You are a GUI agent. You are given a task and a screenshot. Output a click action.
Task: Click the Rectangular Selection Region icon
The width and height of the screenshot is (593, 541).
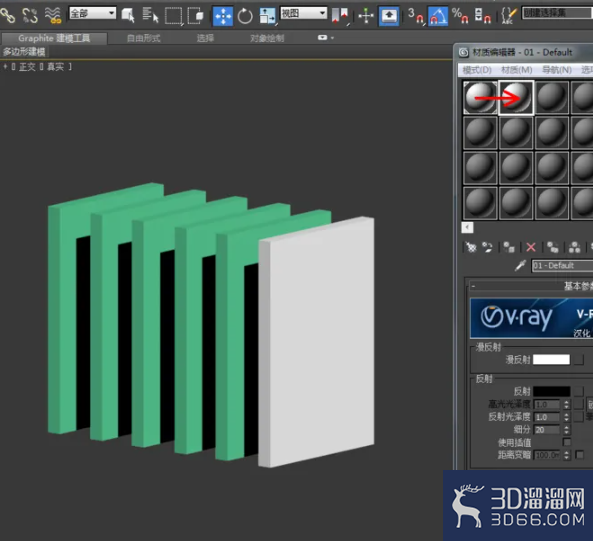tap(174, 16)
